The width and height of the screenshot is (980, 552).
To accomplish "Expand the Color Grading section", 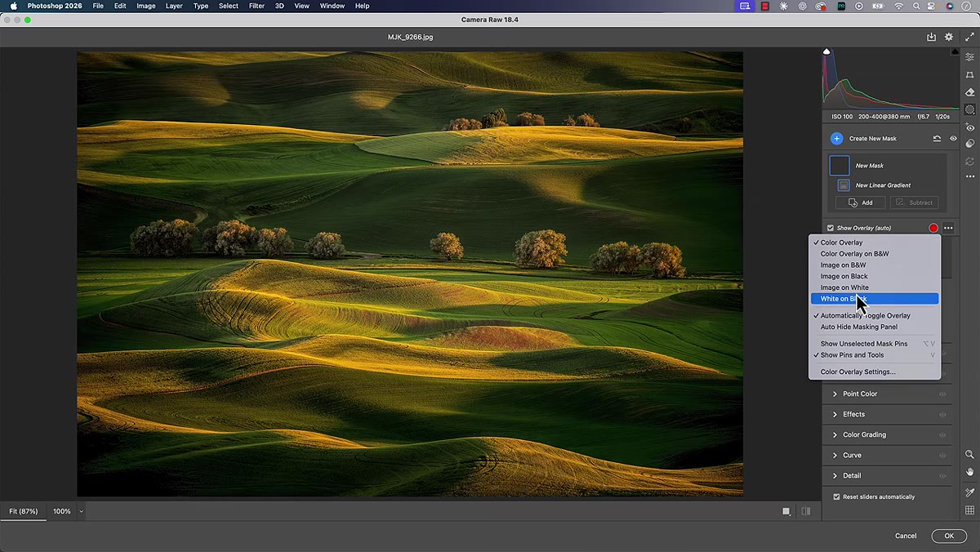I will [835, 434].
